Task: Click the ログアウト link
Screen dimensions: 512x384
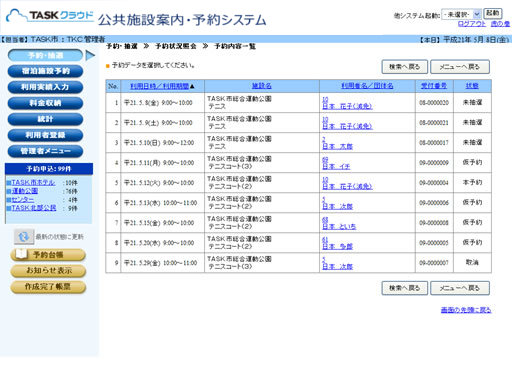Action: click(471, 24)
